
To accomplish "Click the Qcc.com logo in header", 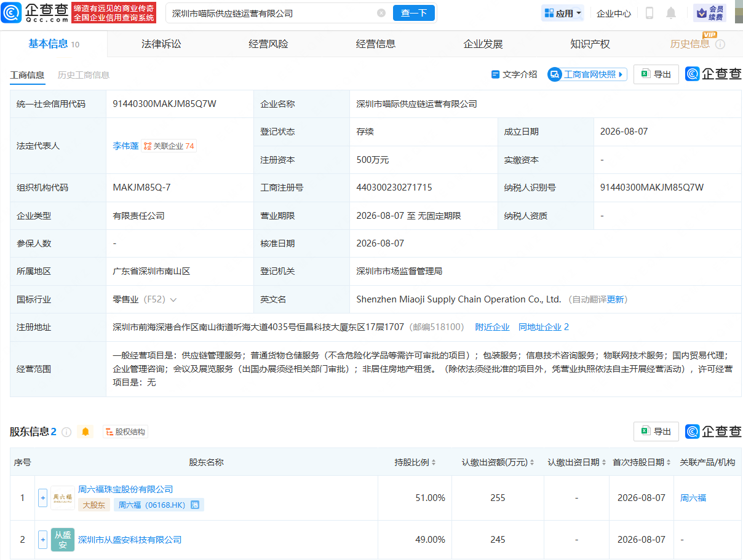I will (x=34, y=12).
